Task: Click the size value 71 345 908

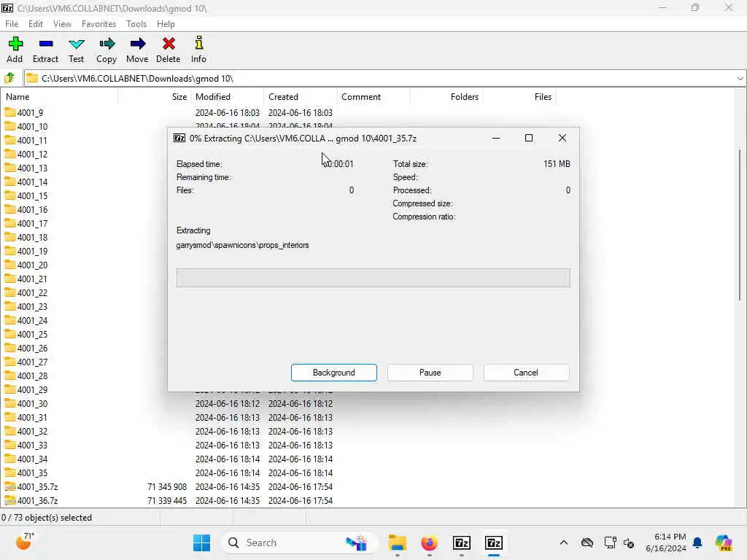Action: (167, 486)
